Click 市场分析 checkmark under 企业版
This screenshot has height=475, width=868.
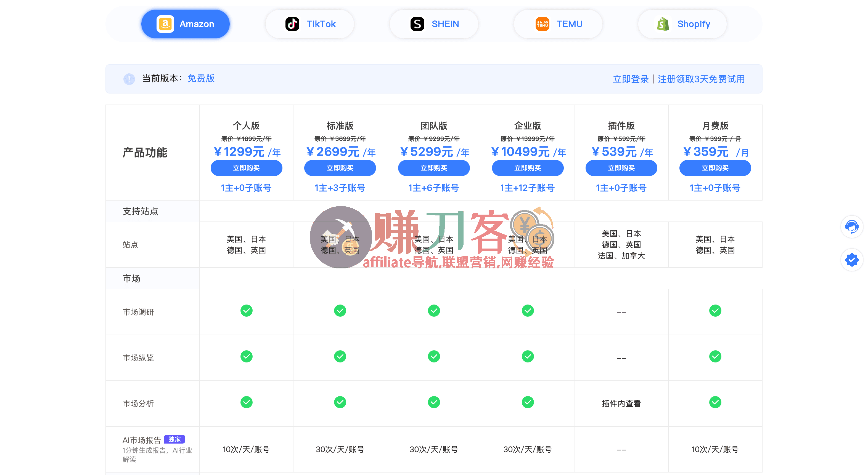[x=528, y=402]
